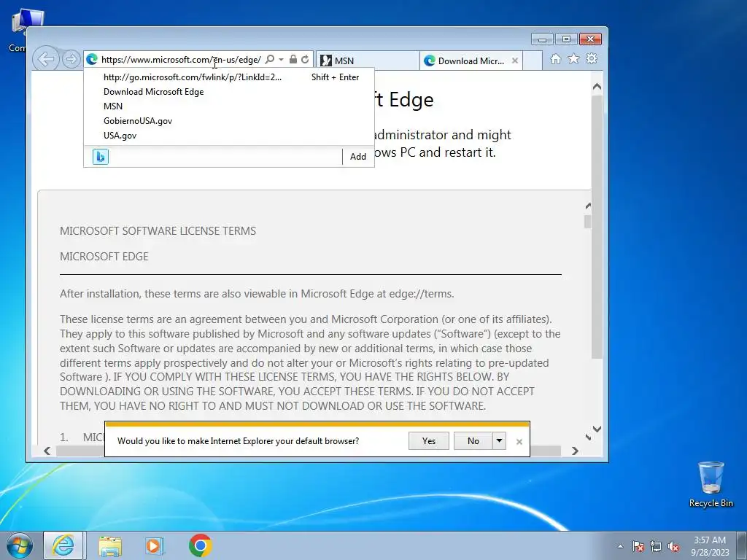Click Yes to make IE default browser
Image resolution: width=747 pixels, height=560 pixels.
(429, 441)
